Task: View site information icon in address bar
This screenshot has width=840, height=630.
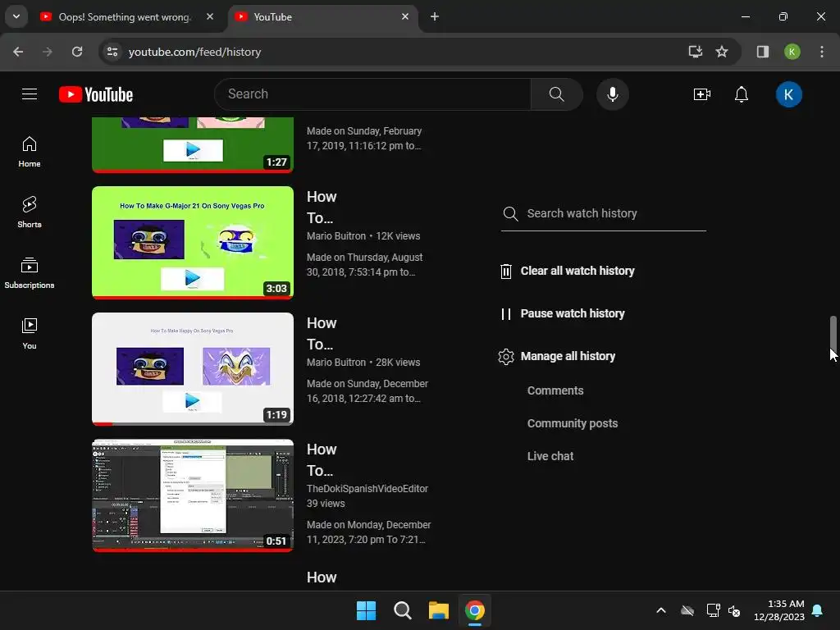Action: tap(112, 52)
